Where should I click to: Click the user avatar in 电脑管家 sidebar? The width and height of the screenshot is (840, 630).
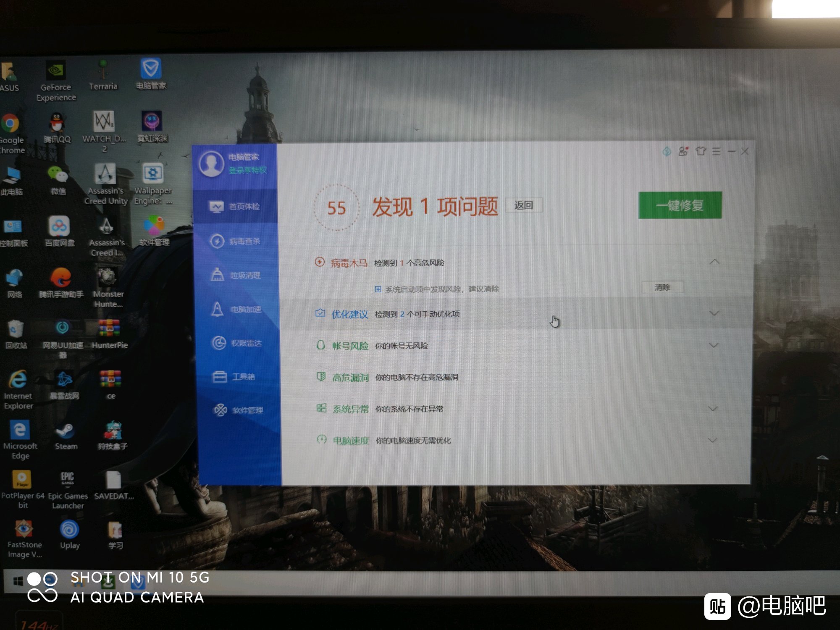click(212, 164)
